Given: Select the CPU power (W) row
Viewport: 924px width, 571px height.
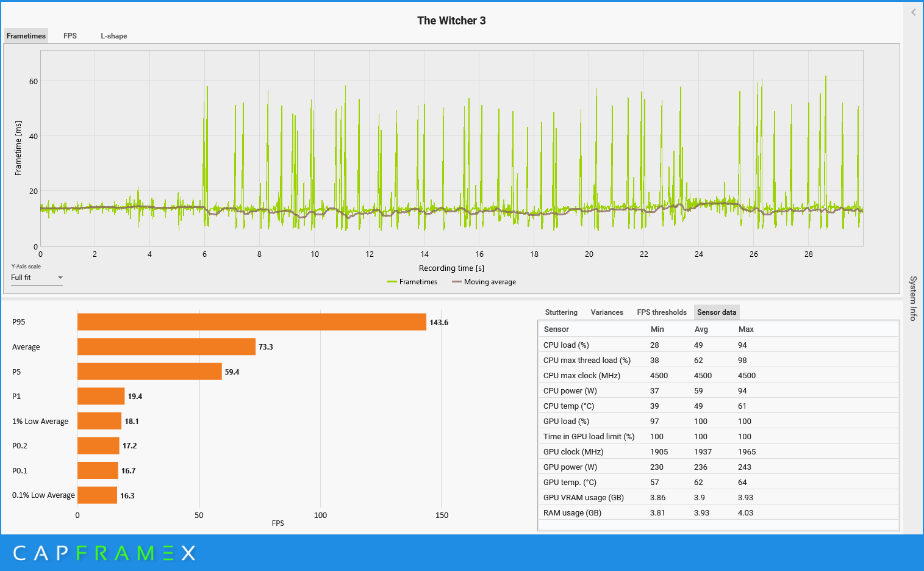Looking at the screenshot, I should (x=718, y=390).
